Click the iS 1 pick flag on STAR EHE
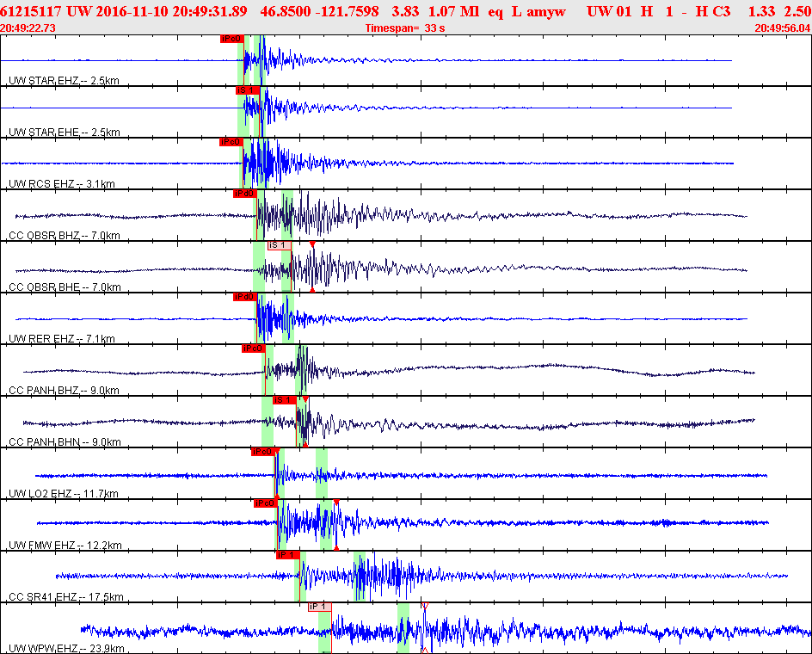Screen dimensions: 812x654 click(248, 90)
